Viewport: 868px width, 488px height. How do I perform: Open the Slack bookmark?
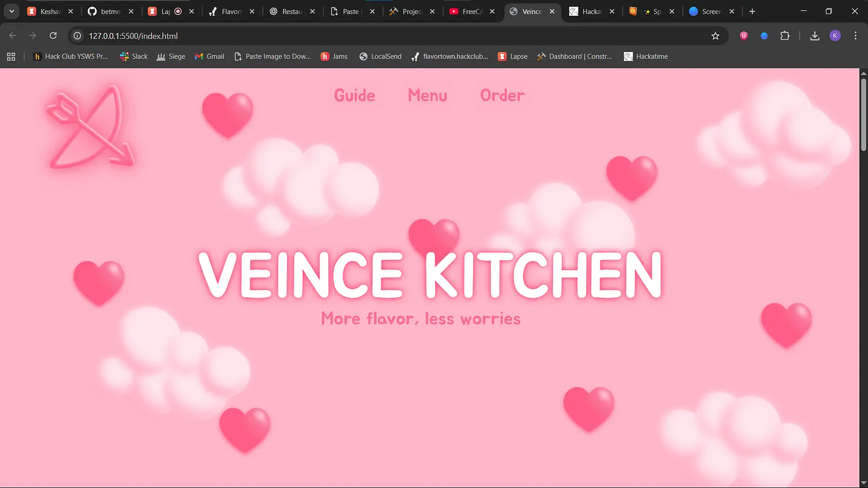coord(133,56)
